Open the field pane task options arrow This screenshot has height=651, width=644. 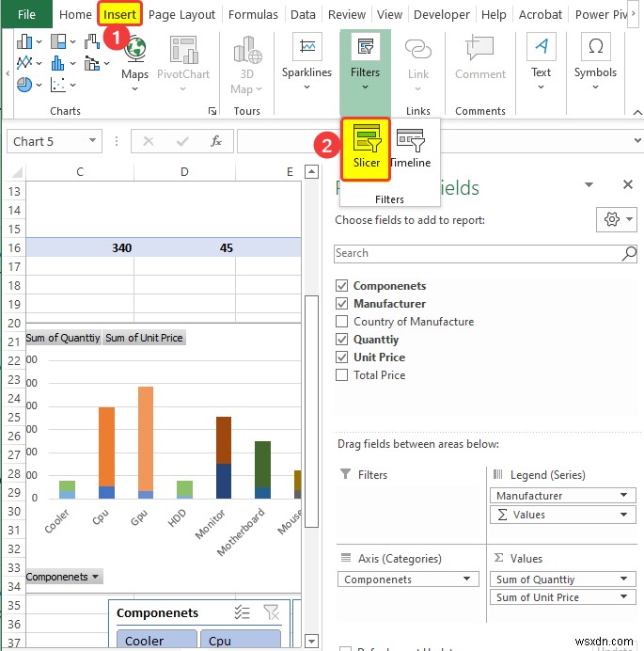point(589,184)
